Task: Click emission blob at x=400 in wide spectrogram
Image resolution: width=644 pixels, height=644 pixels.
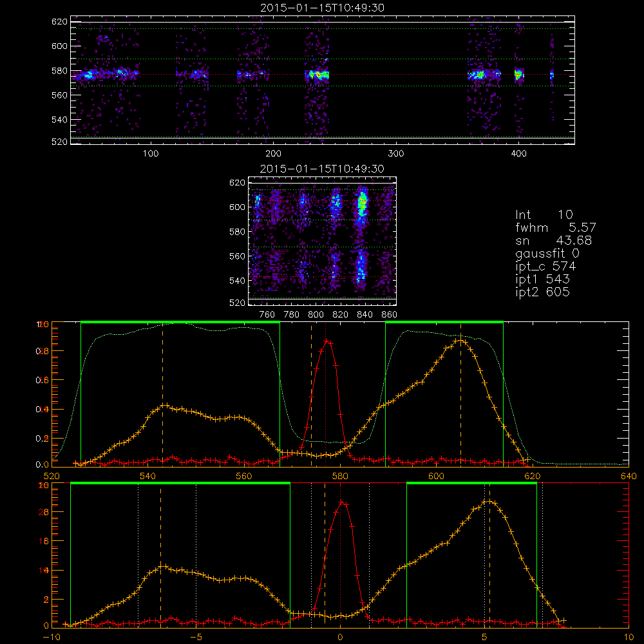Action: click(518, 75)
